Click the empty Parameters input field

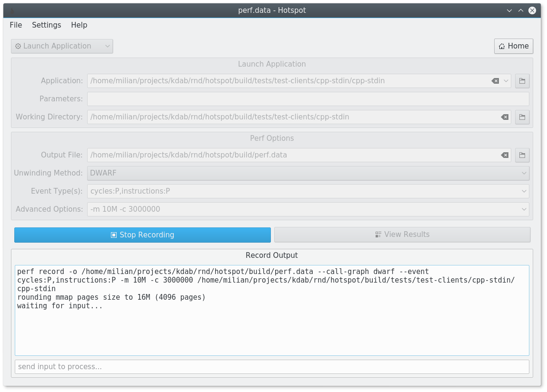point(308,98)
